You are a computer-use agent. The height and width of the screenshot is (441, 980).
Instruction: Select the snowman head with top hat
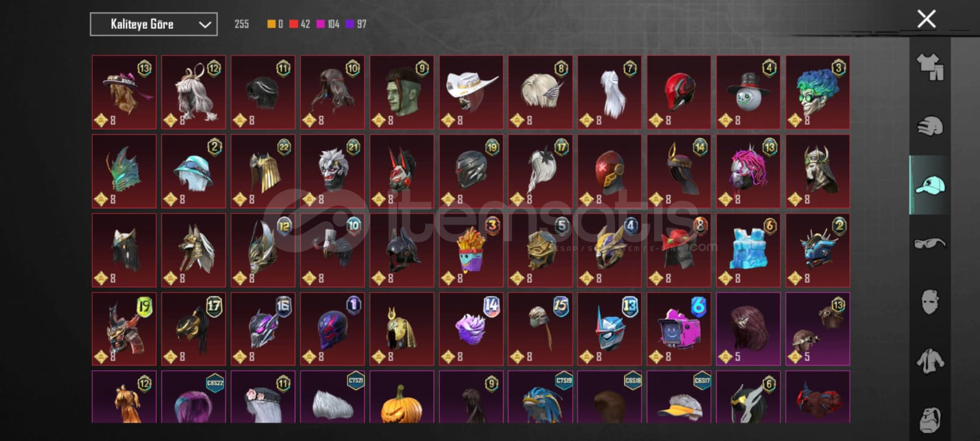748,92
